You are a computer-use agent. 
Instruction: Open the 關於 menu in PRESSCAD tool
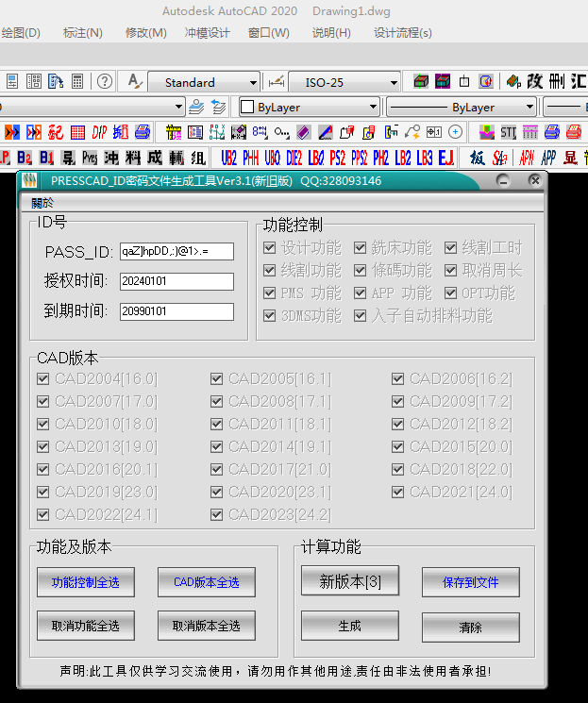(x=42, y=203)
